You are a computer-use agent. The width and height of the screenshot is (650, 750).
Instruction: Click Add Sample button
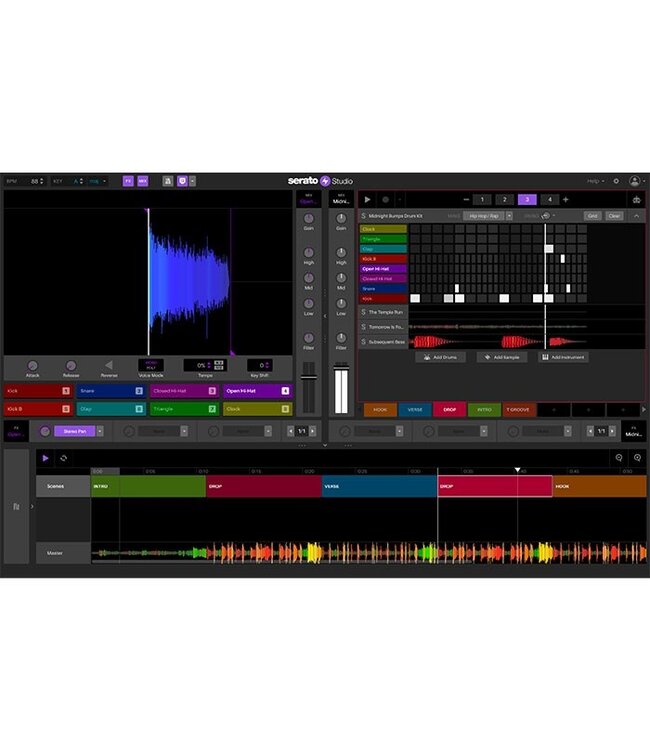pos(502,357)
